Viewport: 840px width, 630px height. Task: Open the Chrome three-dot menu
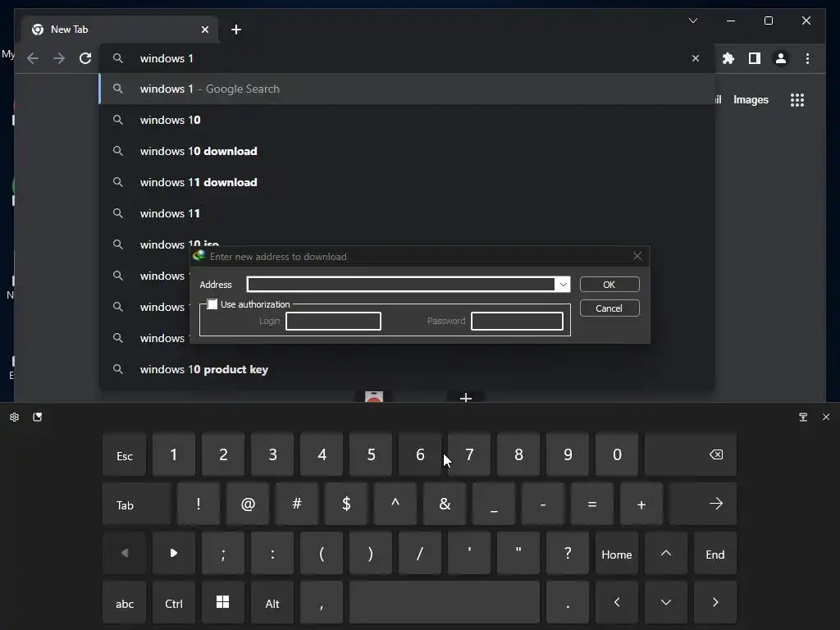click(807, 58)
